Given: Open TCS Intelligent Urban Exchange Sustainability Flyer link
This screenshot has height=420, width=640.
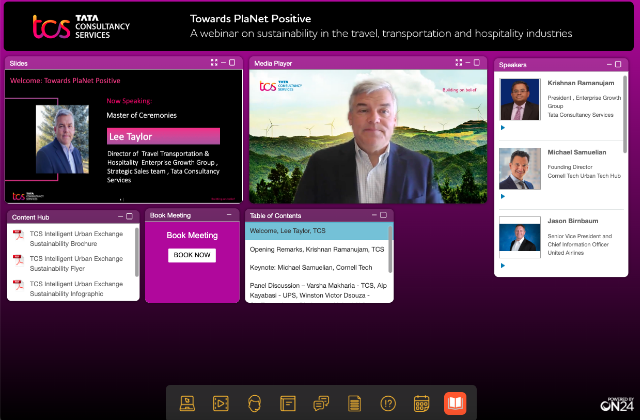Looking at the screenshot, I should 76,263.
